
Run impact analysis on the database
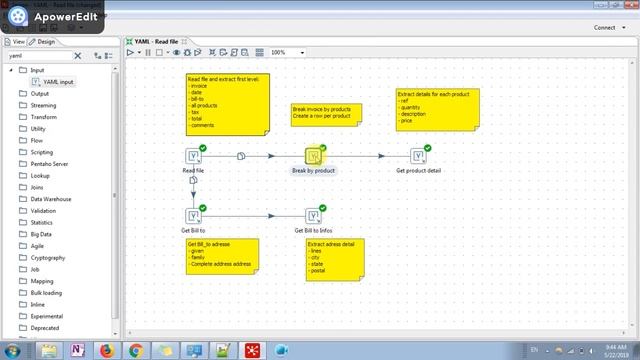[223, 52]
